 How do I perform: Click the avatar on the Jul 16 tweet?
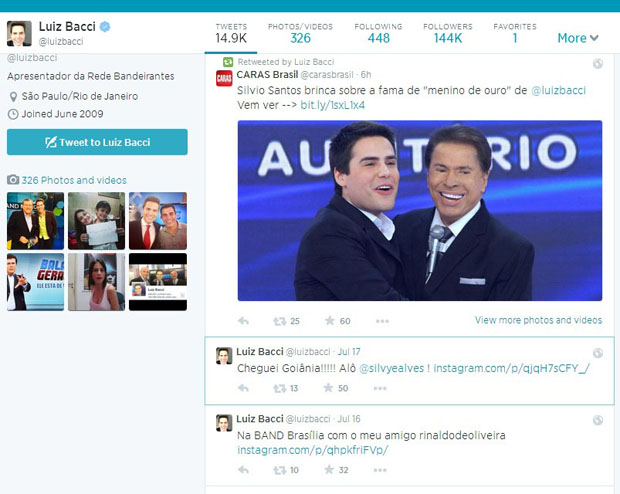tap(224, 423)
